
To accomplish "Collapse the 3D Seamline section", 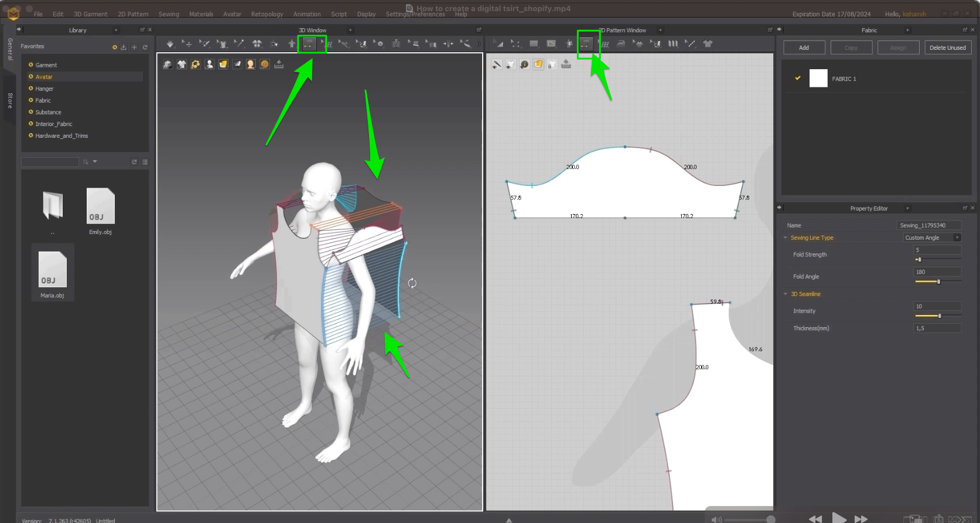I will 786,294.
